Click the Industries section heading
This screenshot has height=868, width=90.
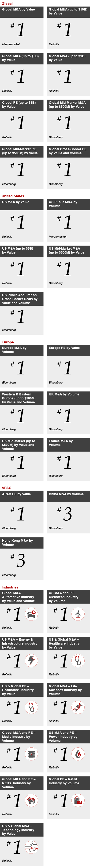[x=10, y=587]
